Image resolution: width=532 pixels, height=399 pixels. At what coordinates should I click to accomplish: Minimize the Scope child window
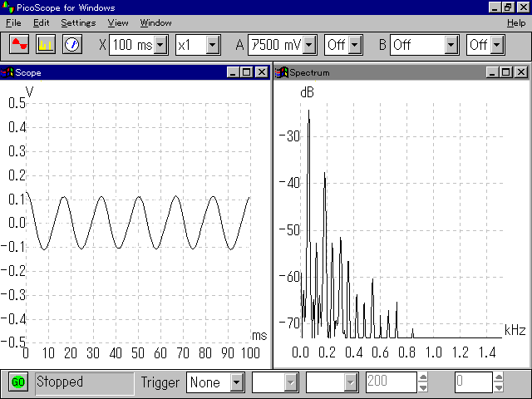coord(234,72)
